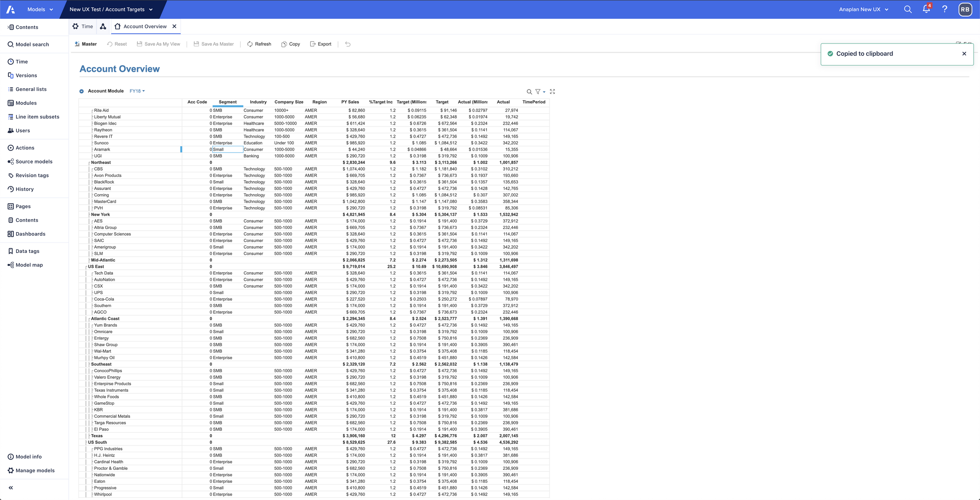
Task: Select the Aramark Segment cell containing Small
Action: click(x=227, y=149)
